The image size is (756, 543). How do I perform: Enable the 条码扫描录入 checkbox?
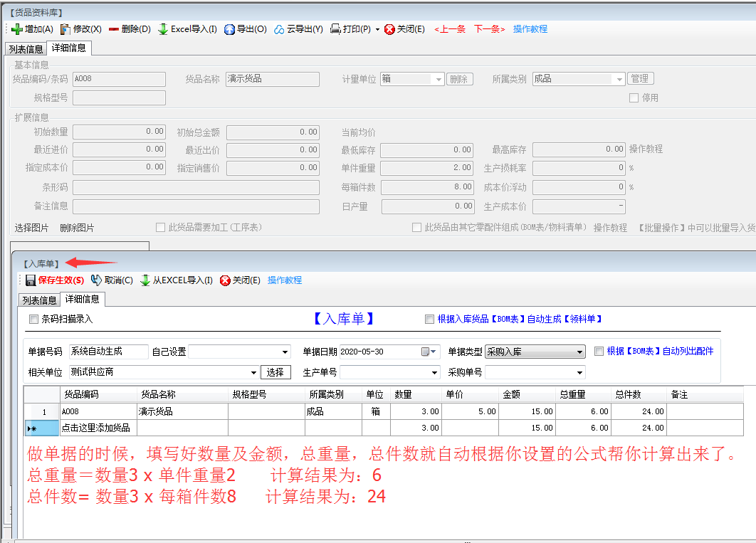click(x=33, y=320)
